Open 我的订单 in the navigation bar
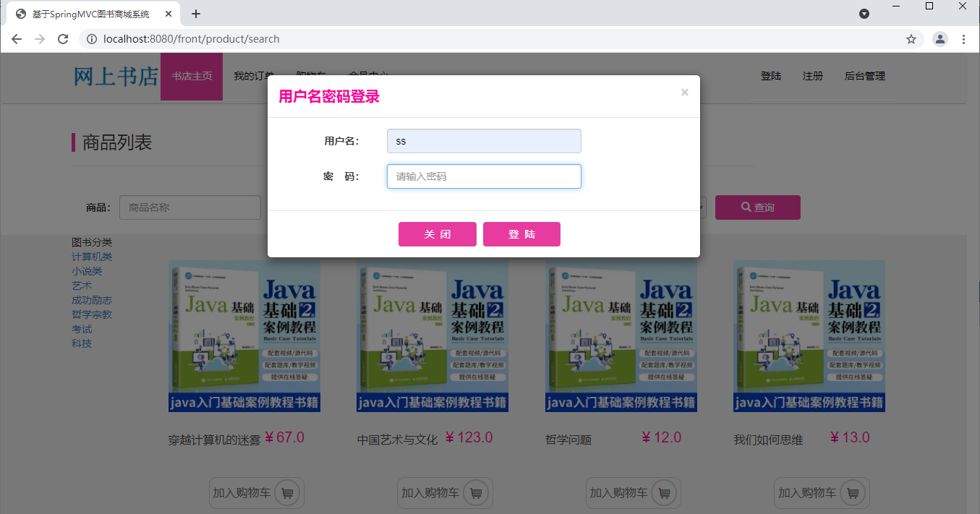The width and height of the screenshot is (980, 514). click(254, 76)
